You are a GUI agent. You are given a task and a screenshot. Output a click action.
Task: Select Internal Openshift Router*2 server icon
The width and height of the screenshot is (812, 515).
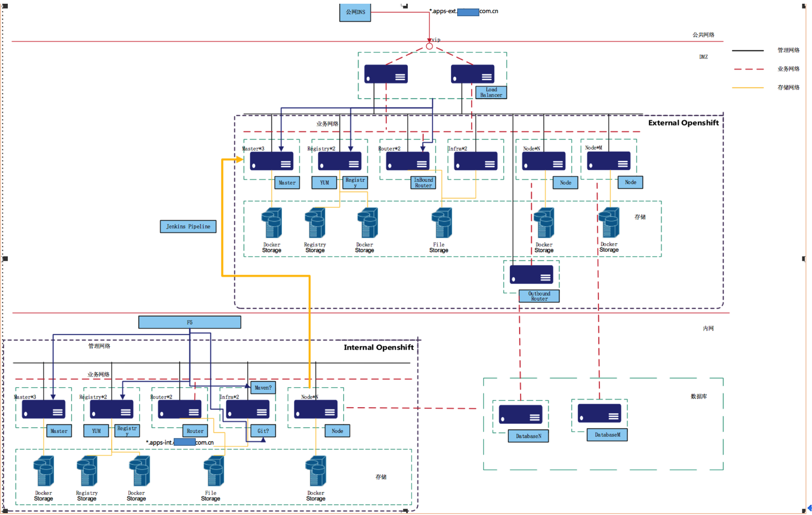(x=180, y=409)
